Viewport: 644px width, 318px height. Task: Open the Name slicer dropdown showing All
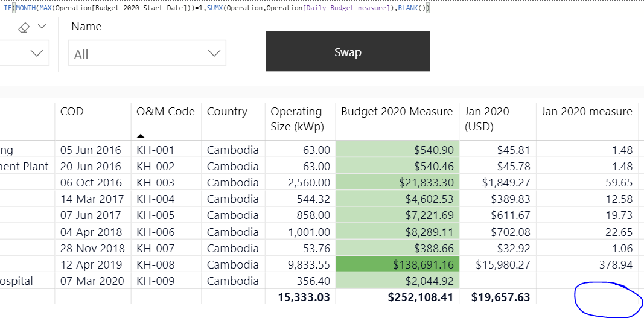point(147,52)
